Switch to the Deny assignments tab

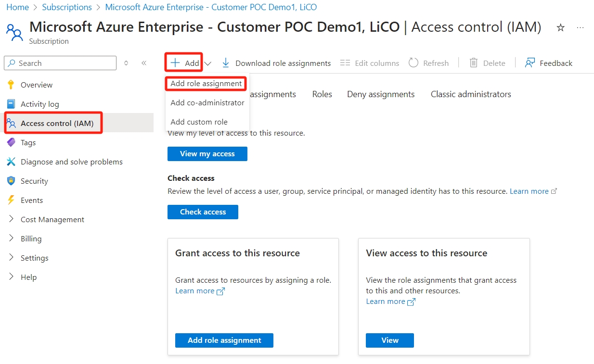(381, 94)
